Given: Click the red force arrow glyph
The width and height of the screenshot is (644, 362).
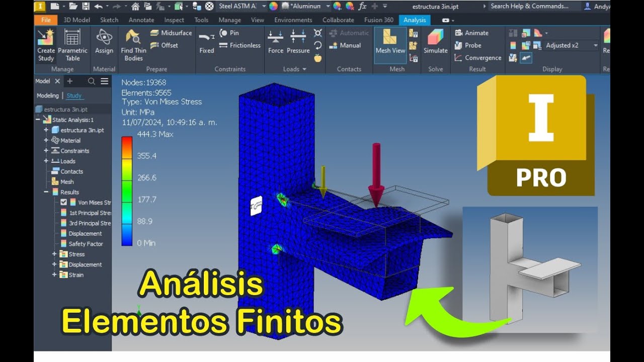Looking at the screenshot, I should tap(376, 175).
